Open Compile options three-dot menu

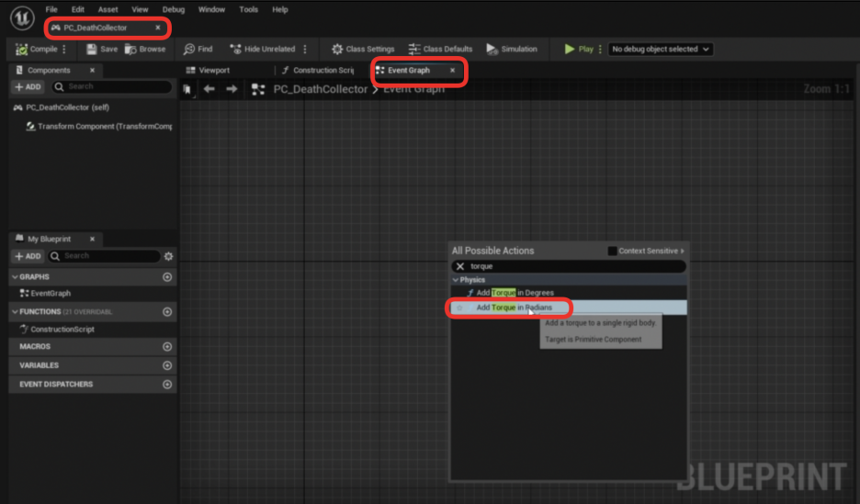coord(64,50)
